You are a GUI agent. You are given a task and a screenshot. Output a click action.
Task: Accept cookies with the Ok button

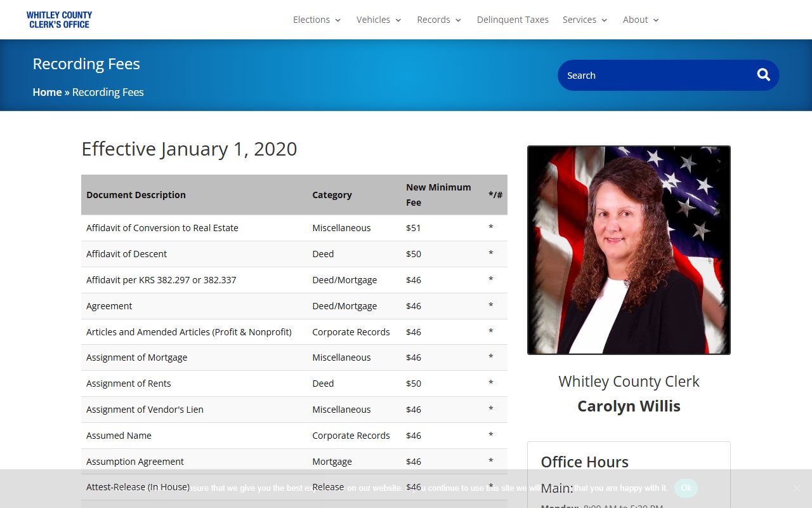(x=686, y=488)
